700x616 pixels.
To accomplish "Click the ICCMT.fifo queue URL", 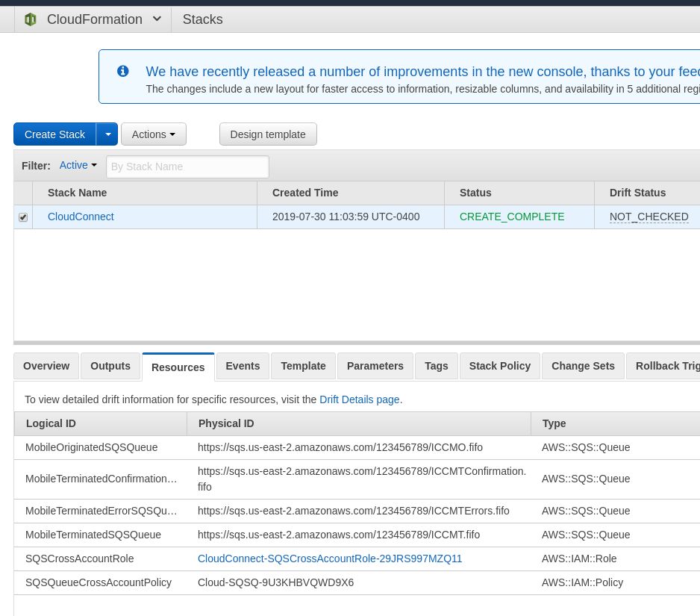I will 339,535.
